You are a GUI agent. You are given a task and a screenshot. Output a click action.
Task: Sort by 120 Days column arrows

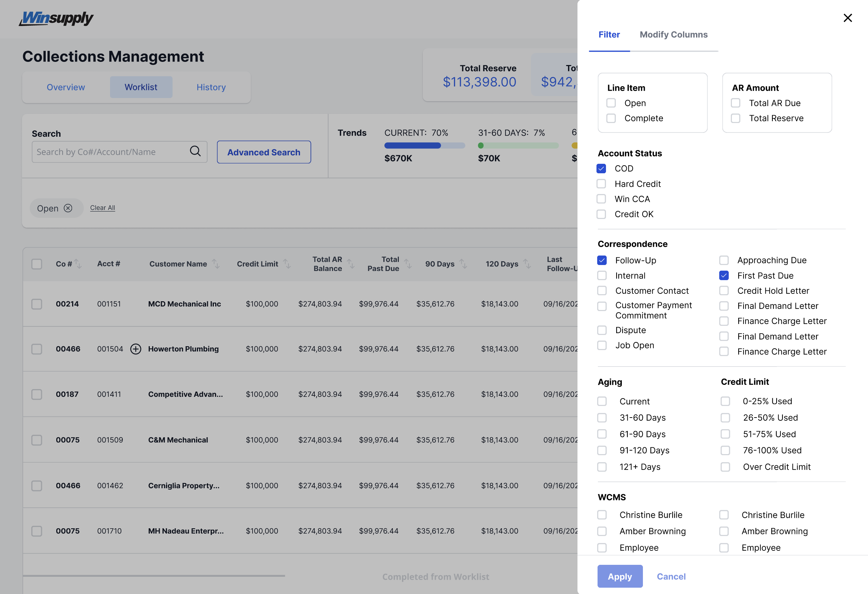(527, 264)
